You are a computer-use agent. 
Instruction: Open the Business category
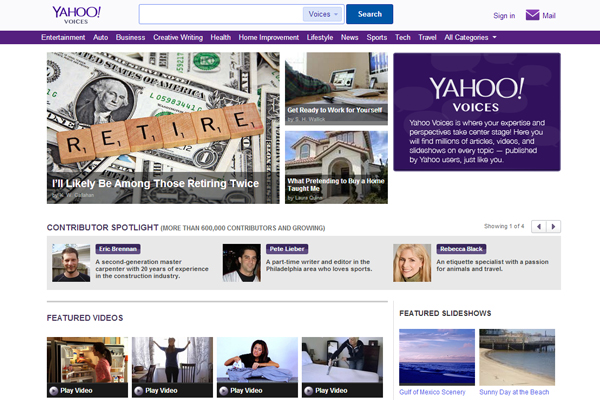point(130,37)
